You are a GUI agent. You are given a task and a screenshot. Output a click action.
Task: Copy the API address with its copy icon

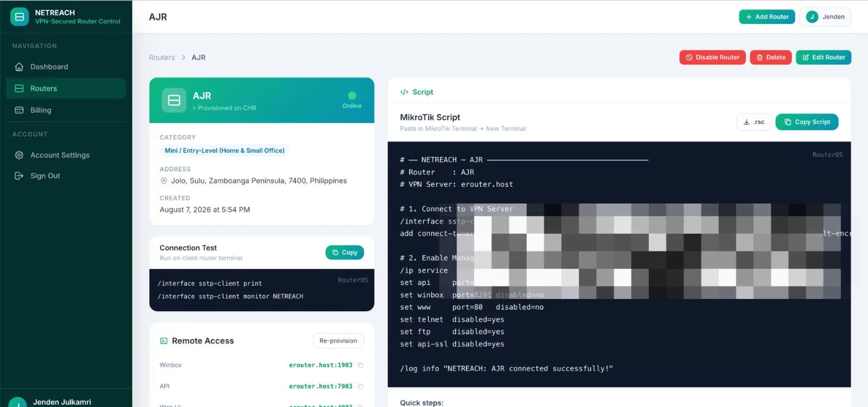(x=360, y=386)
